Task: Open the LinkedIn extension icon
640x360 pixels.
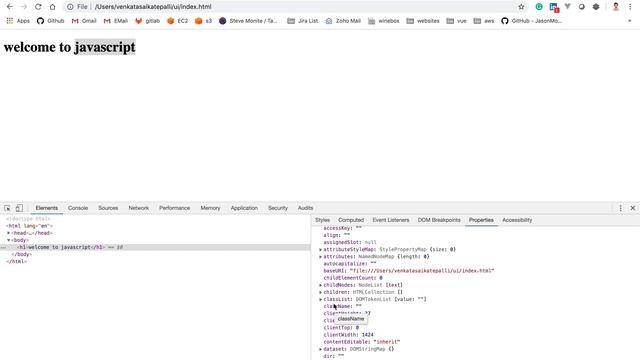Action: coord(553,7)
